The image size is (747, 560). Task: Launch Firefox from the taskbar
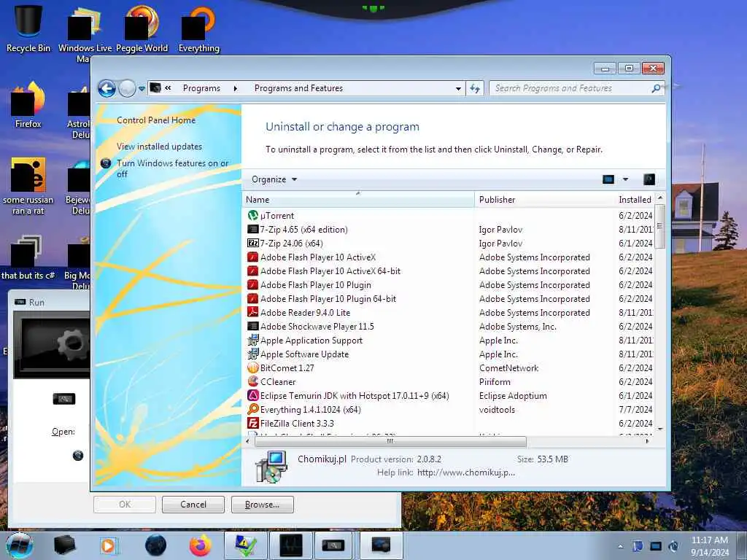(x=200, y=545)
